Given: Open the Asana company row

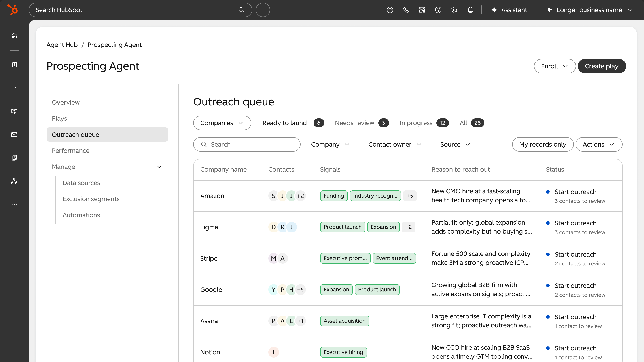Looking at the screenshot, I should 408,321.
